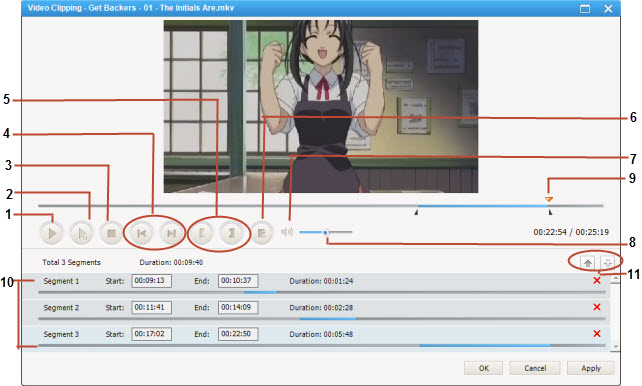Delete Segment 1 with the red X

coord(597,280)
